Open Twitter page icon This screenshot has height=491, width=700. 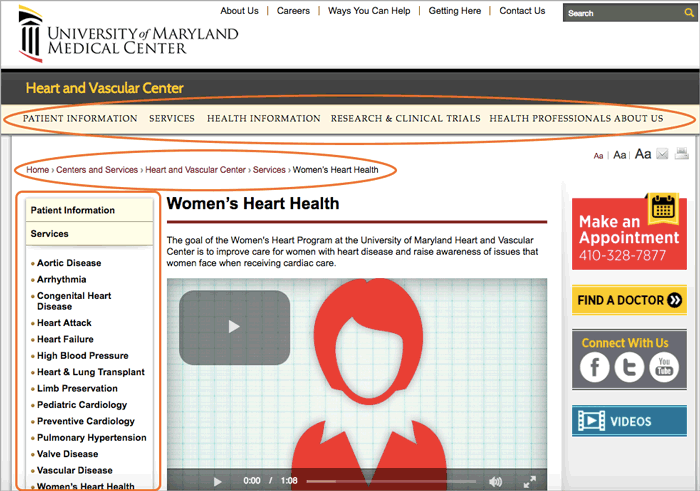click(629, 367)
